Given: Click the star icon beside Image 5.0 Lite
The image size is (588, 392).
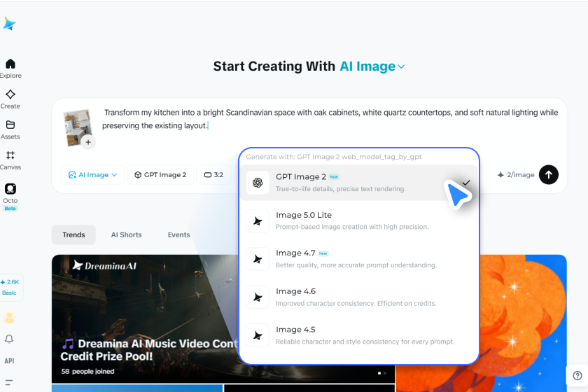Looking at the screenshot, I should [258, 221].
